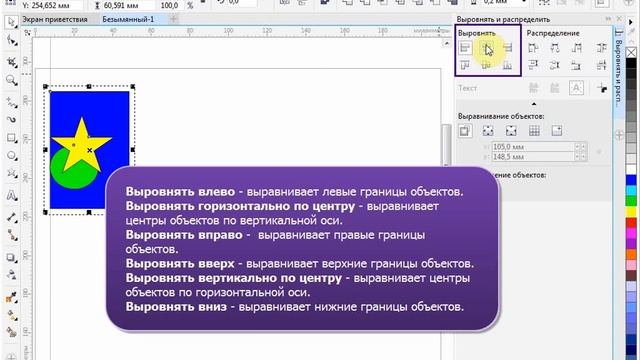Collapse the Текст section arrow
Viewport: 640px width, 360px height.
(x=534, y=104)
